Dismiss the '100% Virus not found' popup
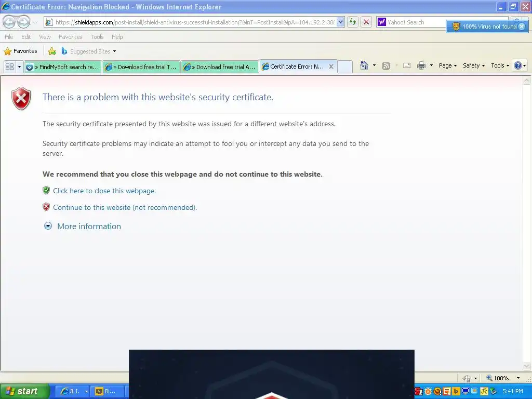The width and height of the screenshot is (532, 399). 522,26
